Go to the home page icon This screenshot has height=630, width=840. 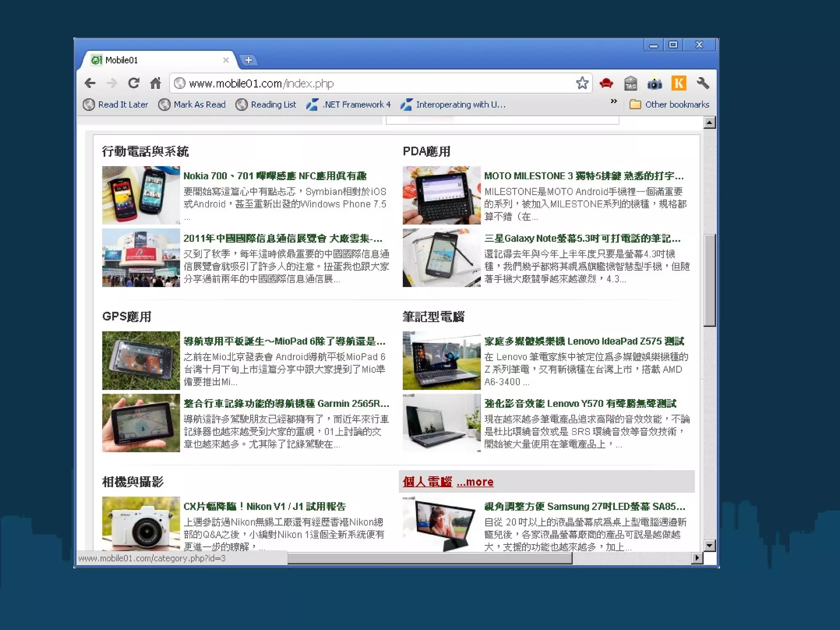155,83
